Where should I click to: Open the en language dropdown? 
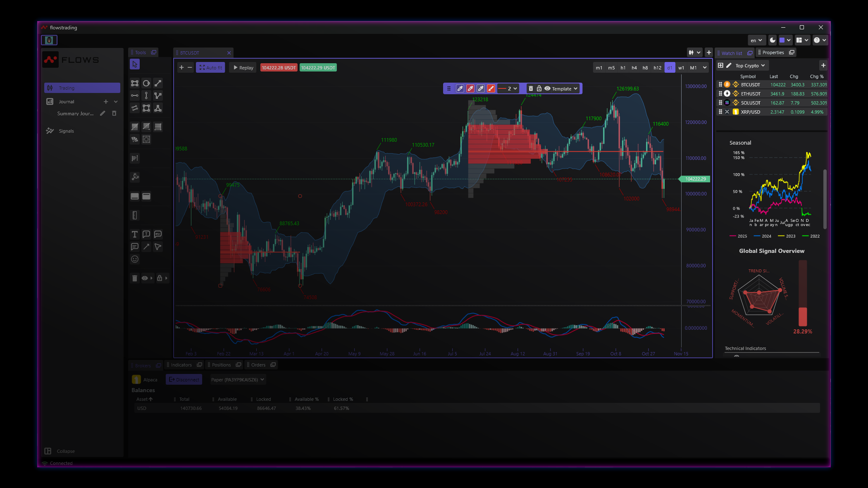pos(756,40)
